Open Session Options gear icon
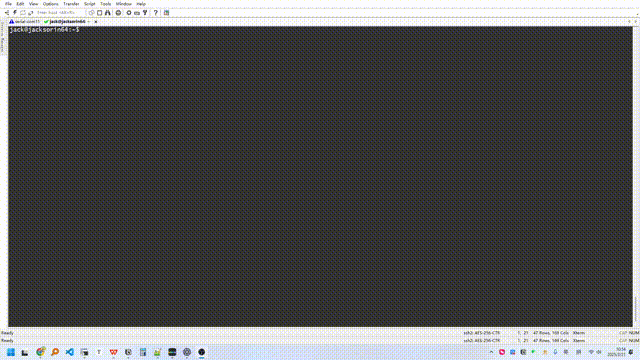The height and width of the screenshot is (360, 640). coord(129,13)
